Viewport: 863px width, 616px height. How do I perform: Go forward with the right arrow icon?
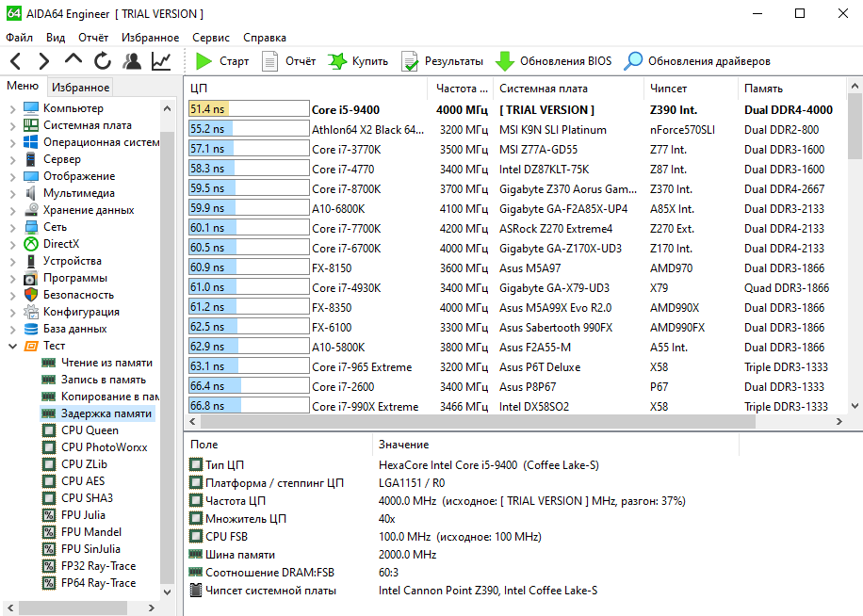point(44,61)
